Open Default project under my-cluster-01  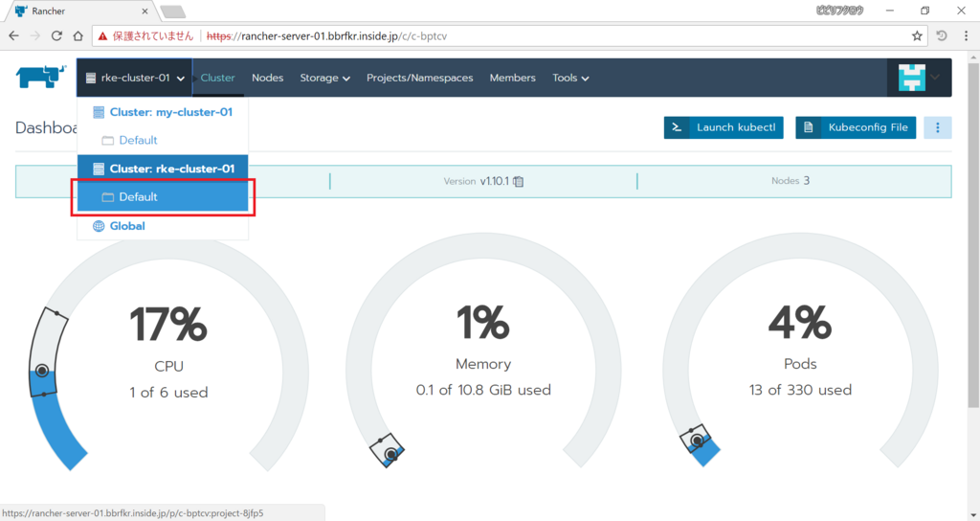(x=163, y=140)
